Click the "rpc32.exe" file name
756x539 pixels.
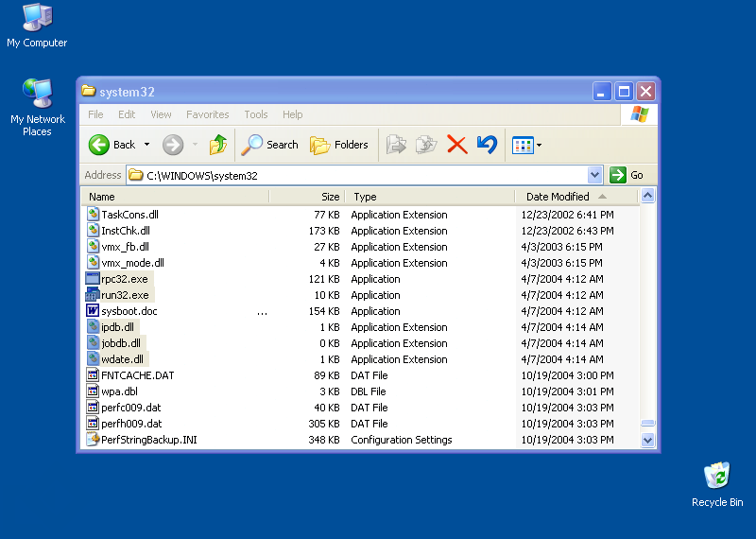click(x=125, y=279)
